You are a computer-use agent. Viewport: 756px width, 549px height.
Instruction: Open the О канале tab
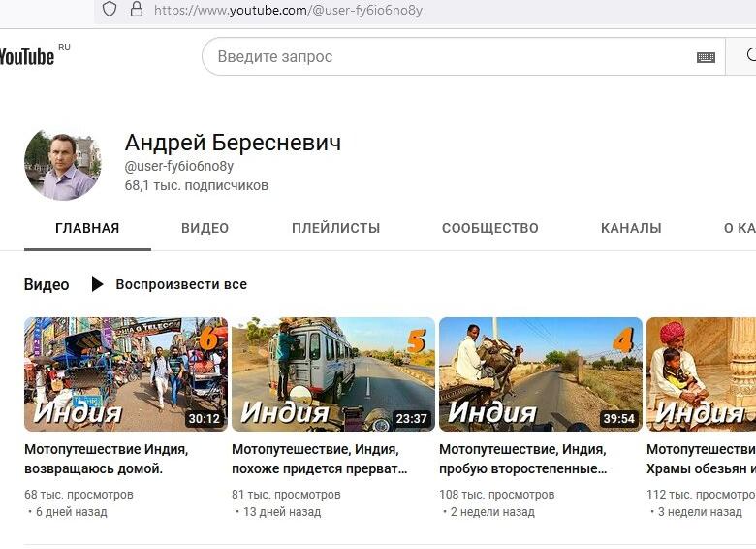tap(740, 228)
